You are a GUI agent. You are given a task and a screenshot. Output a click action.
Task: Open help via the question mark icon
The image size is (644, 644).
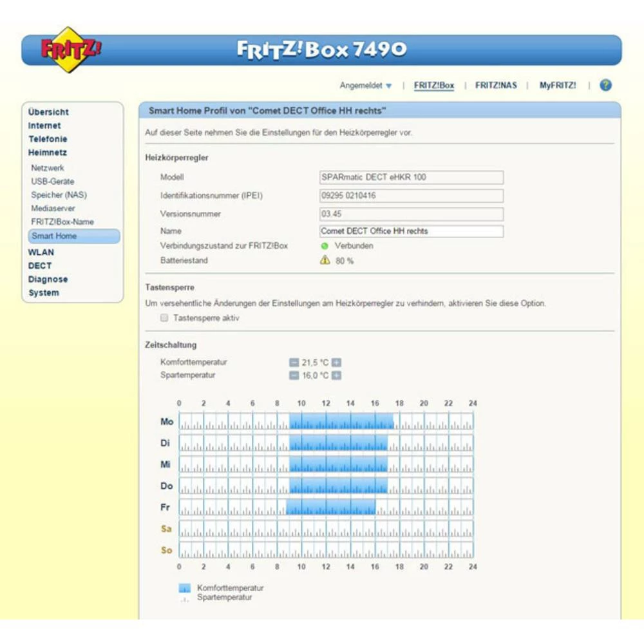click(605, 85)
